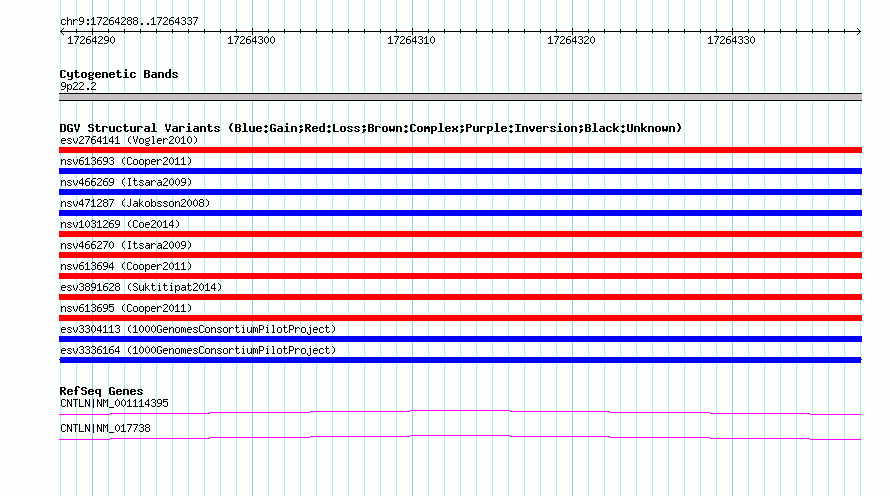
Task: Click the red bar under esv3891628
Action: (460, 297)
